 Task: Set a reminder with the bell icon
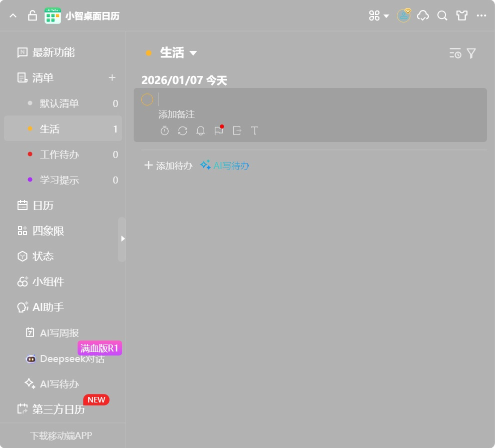coord(201,130)
